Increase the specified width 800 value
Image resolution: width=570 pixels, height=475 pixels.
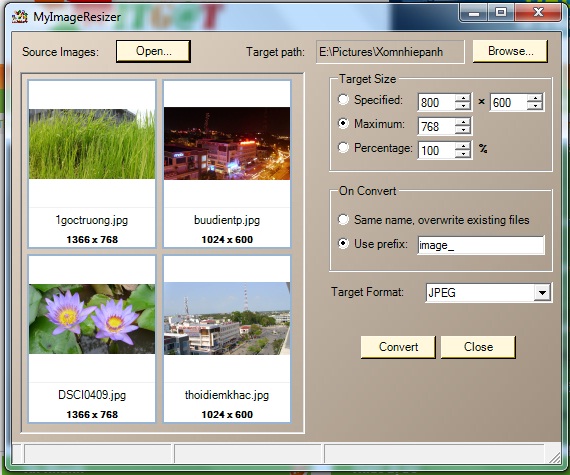point(463,98)
